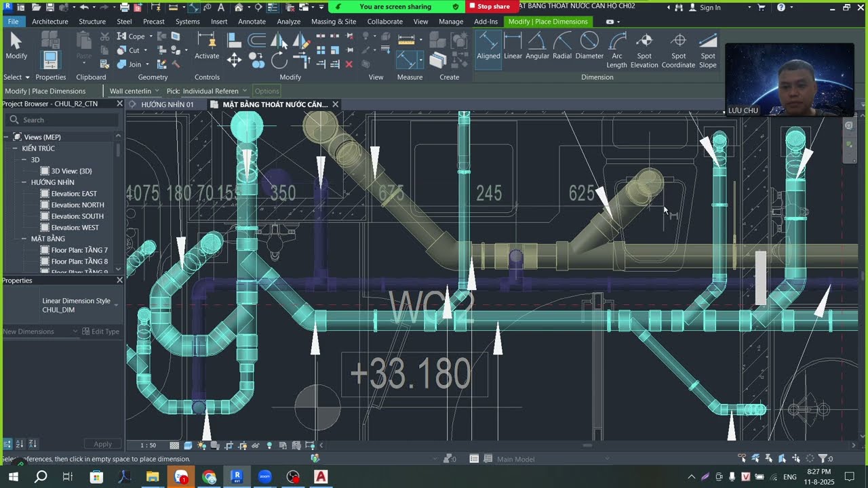Click the Delete red X icon
Image resolution: width=868 pixels, height=488 pixels.
[349, 64]
